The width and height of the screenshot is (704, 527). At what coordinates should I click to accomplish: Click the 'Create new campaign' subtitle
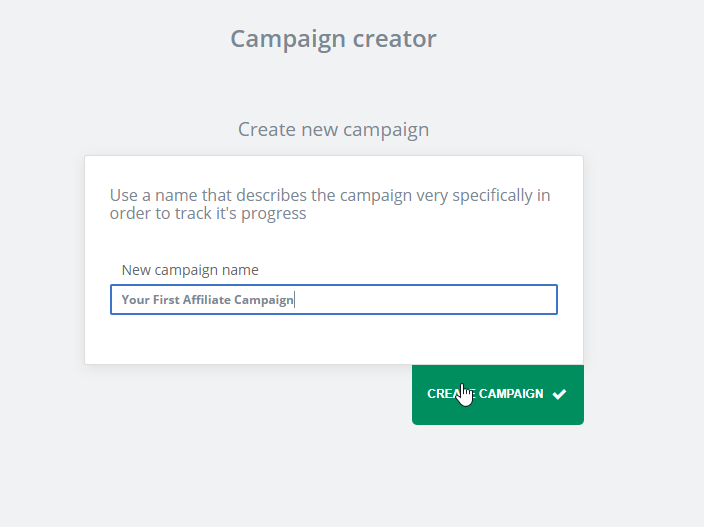(333, 130)
